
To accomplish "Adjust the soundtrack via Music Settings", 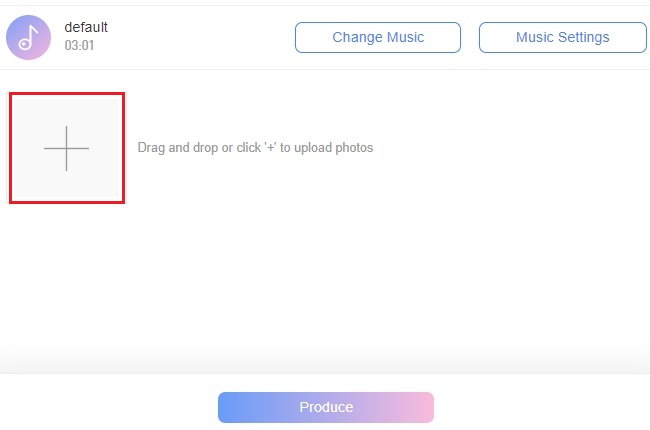I will pos(562,37).
